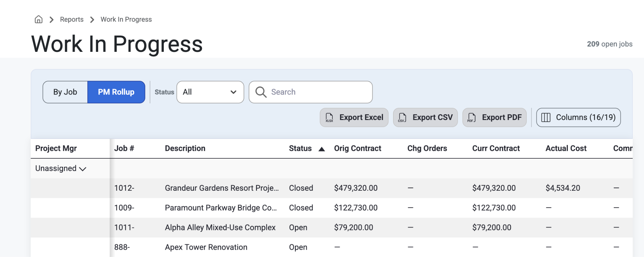Sort by the Actual Cost column

[x=566, y=148]
